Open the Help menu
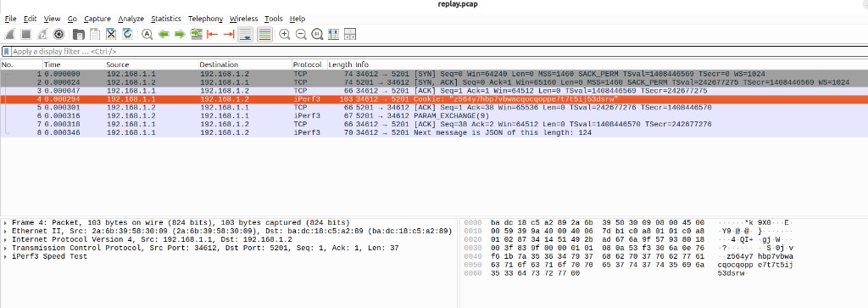Viewport: 868px width, 308px height. coord(298,19)
